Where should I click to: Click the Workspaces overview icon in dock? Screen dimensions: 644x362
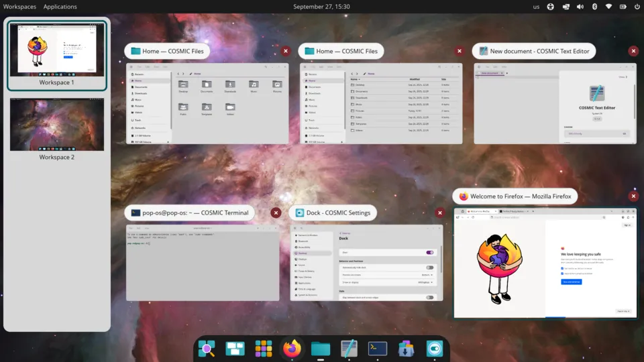pos(235,349)
